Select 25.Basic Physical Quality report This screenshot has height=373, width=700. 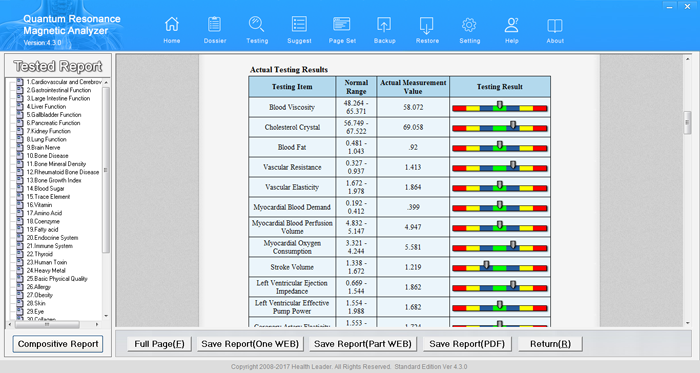[57, 279]
